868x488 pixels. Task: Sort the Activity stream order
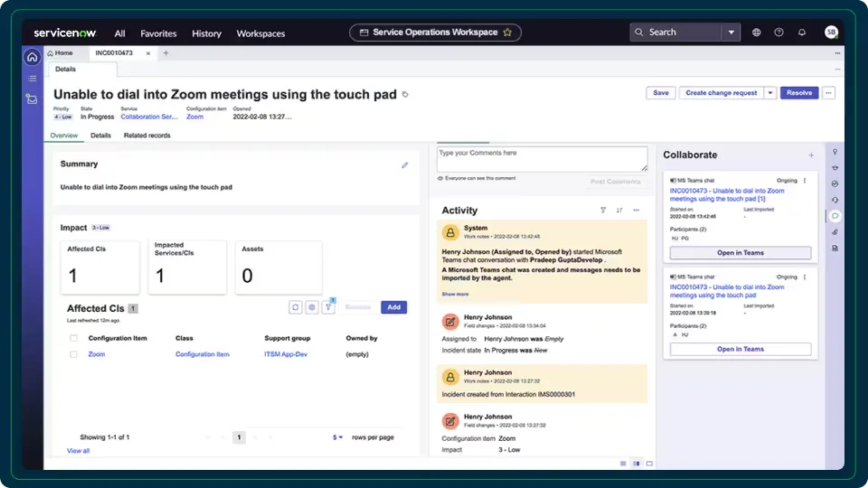coord(619,211)
